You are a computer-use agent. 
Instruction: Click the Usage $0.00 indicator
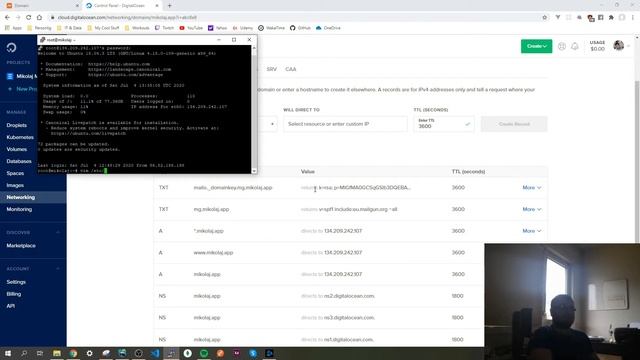click(x=597, y=46)
